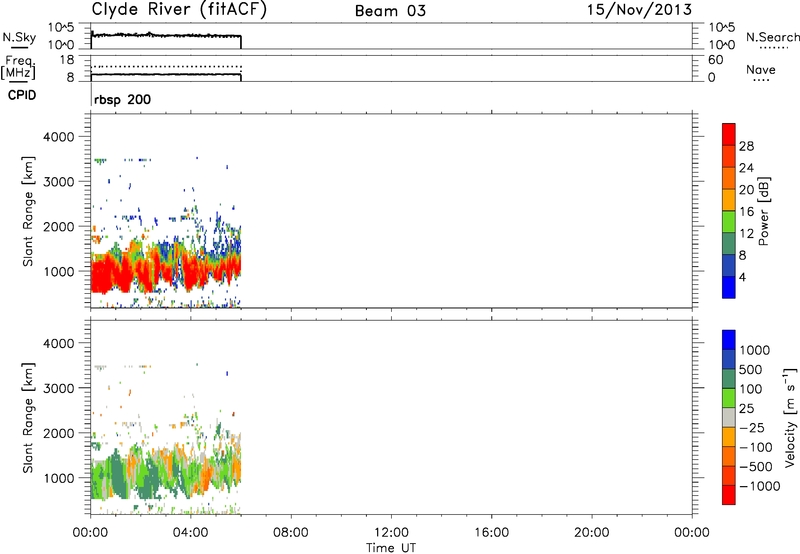Click the Velocity [m s-1] colorbar title
800x554 pixels.
[x=789, y=417]
